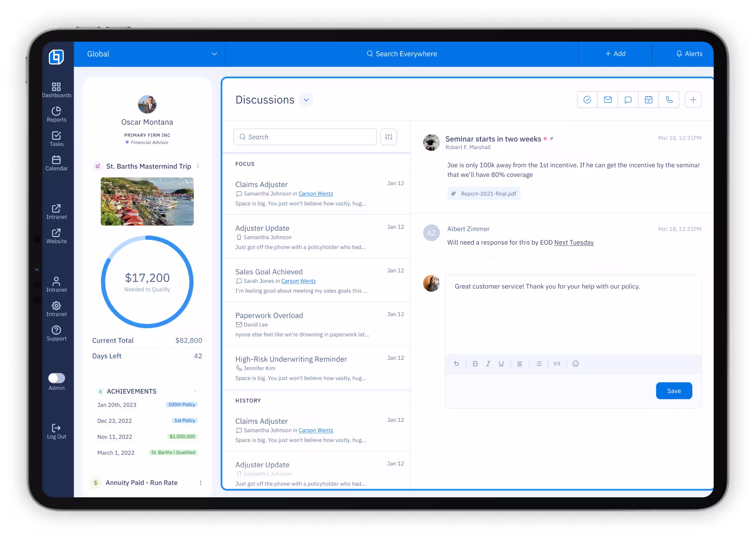Open the Next Tuesday link in Albert's message
This screenshot has width=756, height=539.
coord(573,243)
